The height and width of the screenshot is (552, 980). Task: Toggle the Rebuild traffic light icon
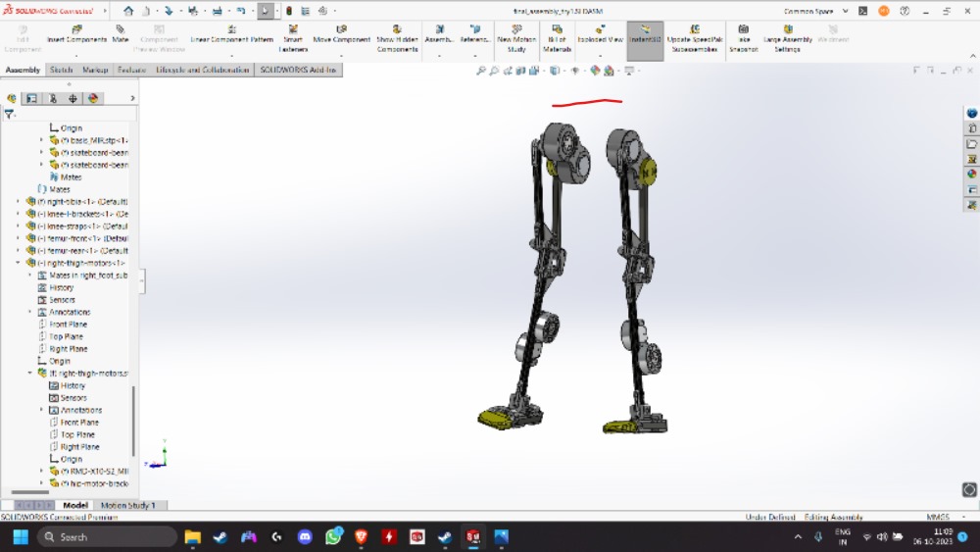pos(288,11)
